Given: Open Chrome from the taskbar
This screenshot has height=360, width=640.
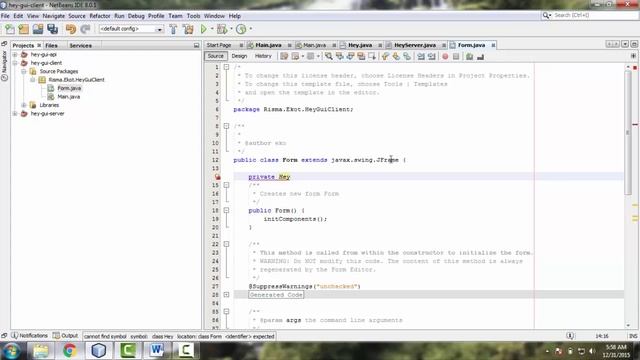Looking at the screenshot, I should click(x=69, y=351).
